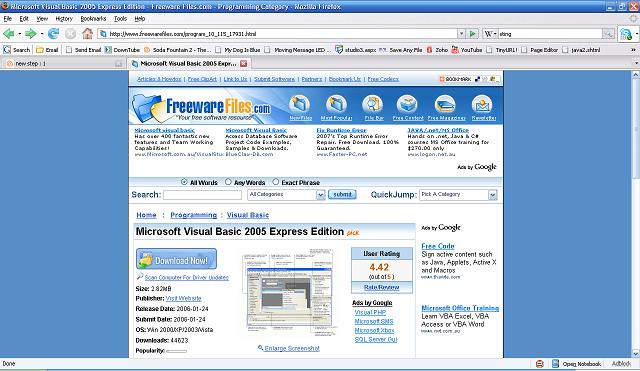Click the Adblock status bar item
Screen dimensions: 640x371
pyautogui.click(x=621, y=364)
